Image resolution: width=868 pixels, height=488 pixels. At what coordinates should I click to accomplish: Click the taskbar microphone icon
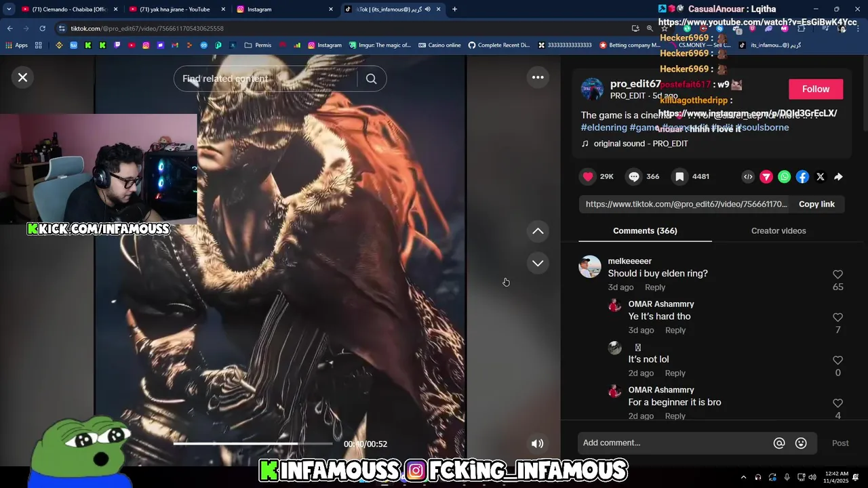pyautogui.click(x=787, y=477)
